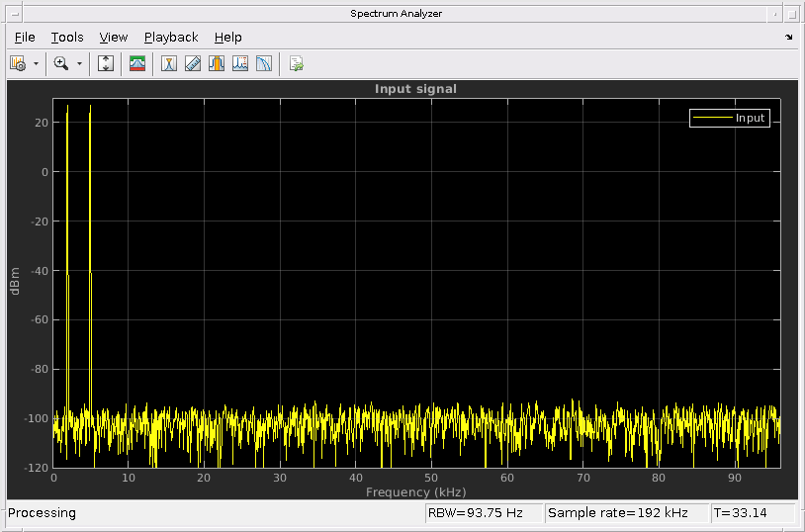Screen dimensions: 805x532
Task: Open the Playback menu
Action: (x=171, y=37)
